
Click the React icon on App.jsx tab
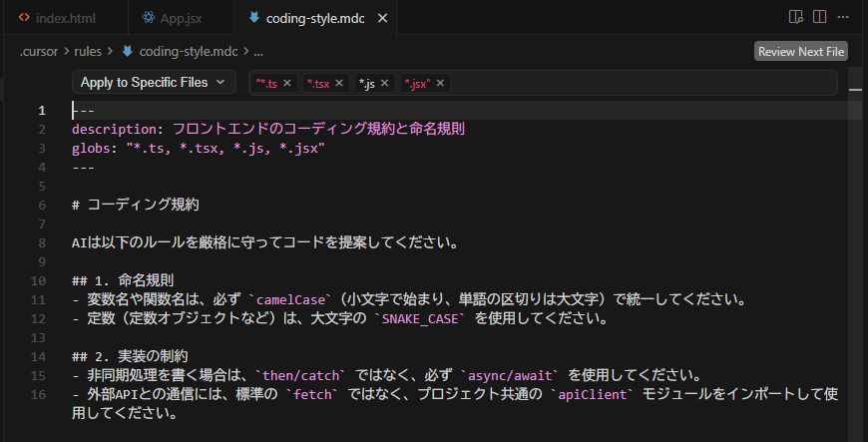(148, 18)
